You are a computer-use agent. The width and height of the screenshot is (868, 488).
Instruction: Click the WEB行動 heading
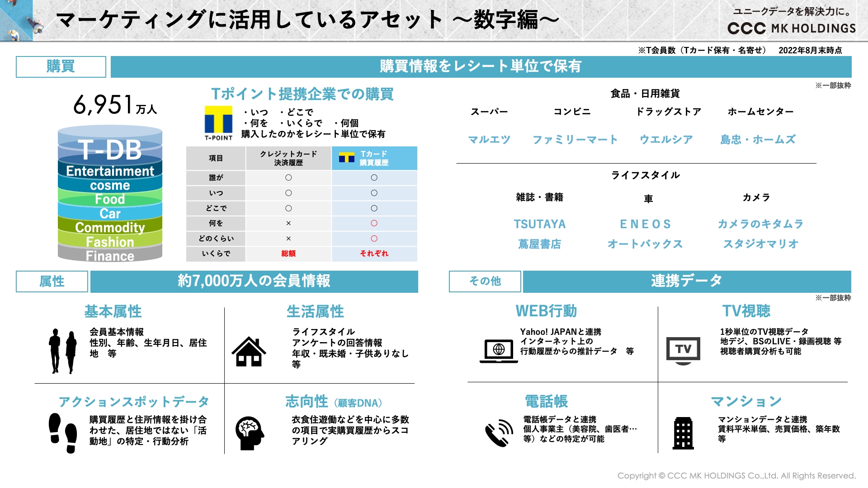pos(547,311)
